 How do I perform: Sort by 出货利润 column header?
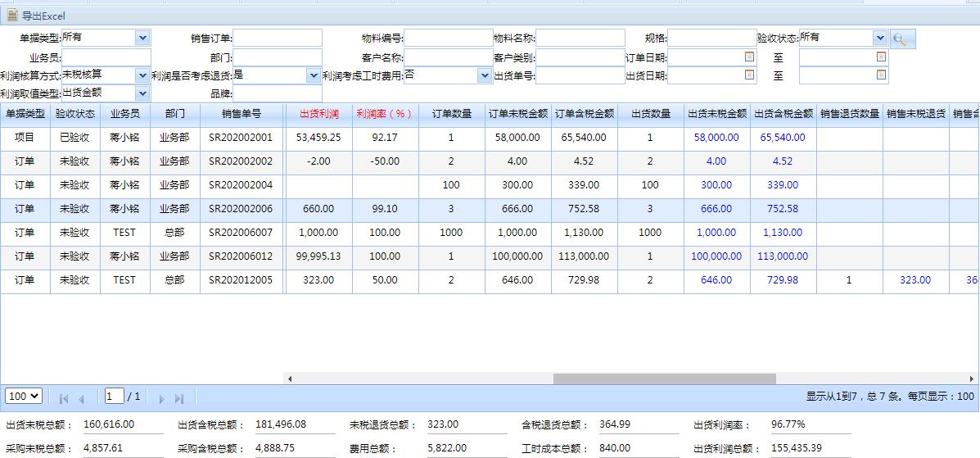coord(318,114)
